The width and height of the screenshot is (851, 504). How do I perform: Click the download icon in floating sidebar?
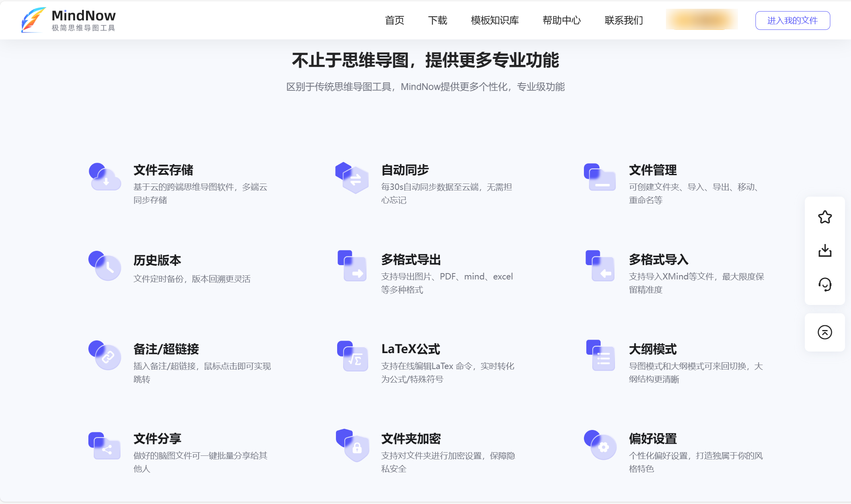[825, 250]
